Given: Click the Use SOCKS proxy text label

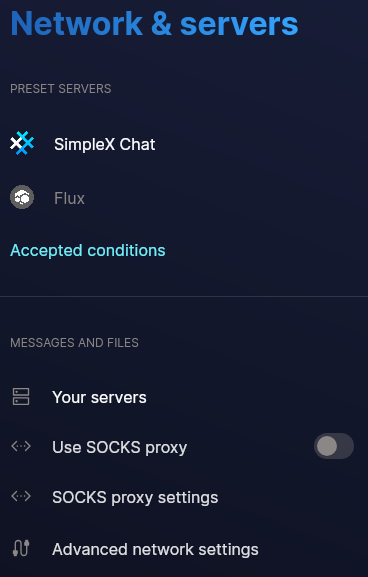Looking at the screenshot, I should (120, 447).
